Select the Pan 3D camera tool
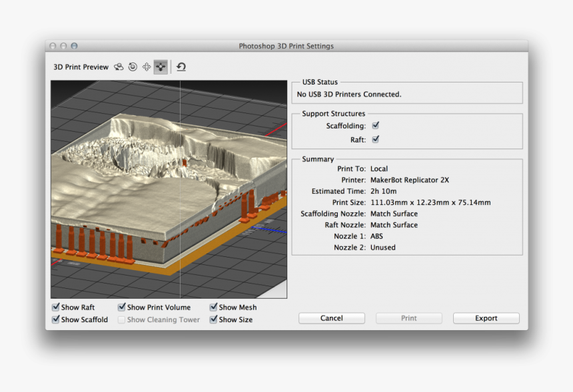Image resolution: width=573 pixels, height=392 pixels. [145, 67]
